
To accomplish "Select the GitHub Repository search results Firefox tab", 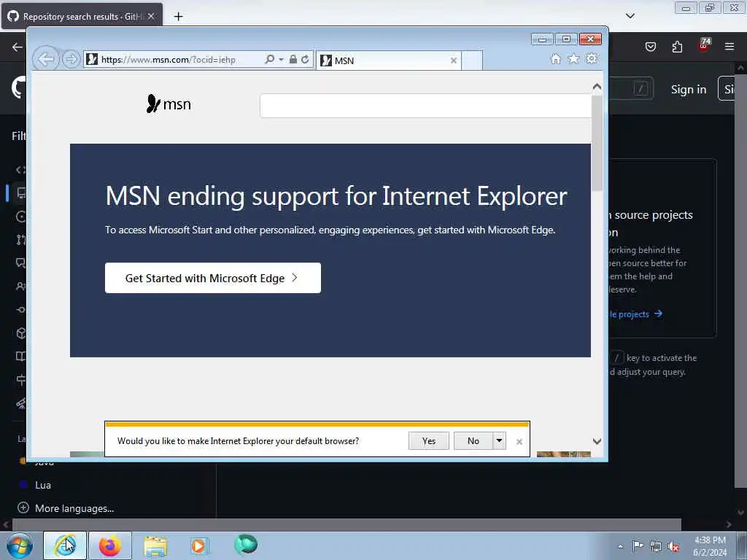I will (x=81, y=16).
